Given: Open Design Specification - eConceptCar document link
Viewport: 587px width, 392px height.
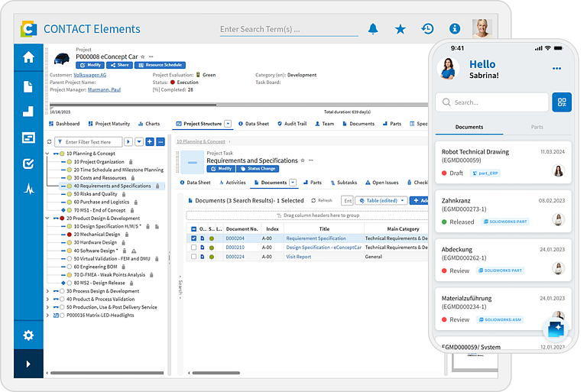Looking at the screenshot, I should pyautogui.click(x=324, y=248).
